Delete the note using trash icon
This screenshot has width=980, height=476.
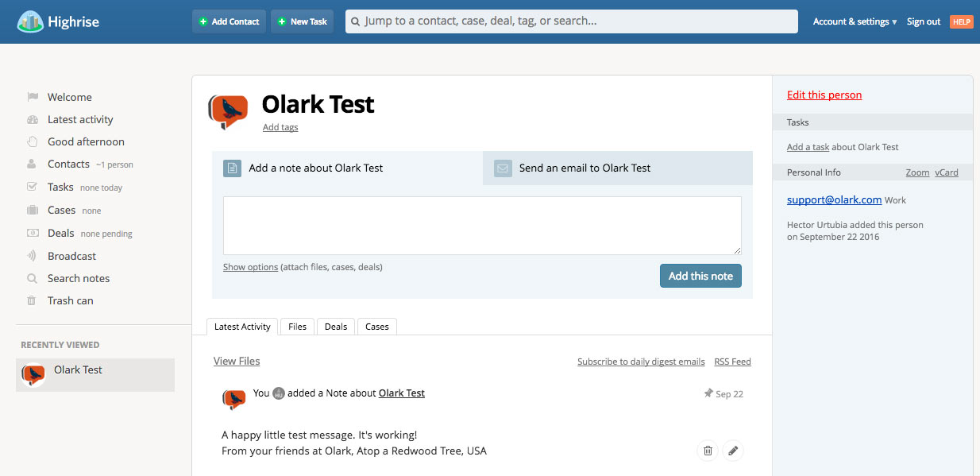(x=707, y=451)
